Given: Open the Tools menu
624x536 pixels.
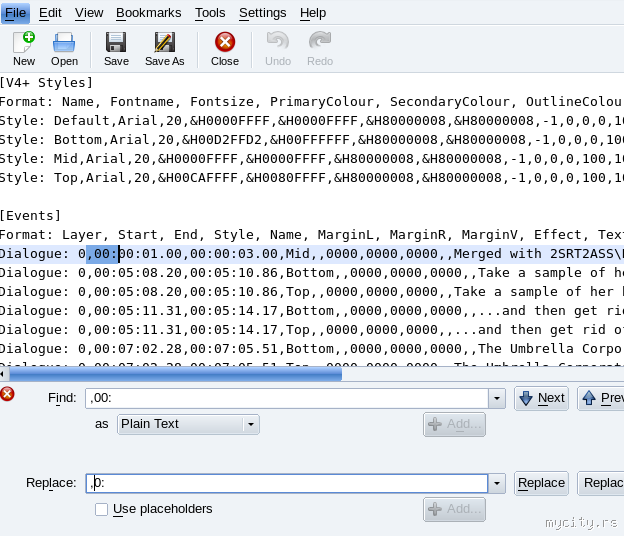Looking at the screenshot, I should point(210,13).
